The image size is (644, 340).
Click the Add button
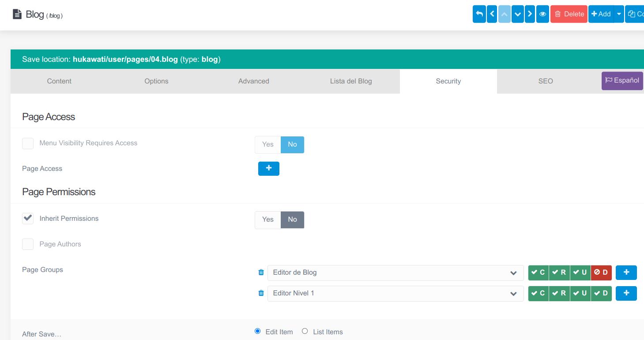pos(601,14)
